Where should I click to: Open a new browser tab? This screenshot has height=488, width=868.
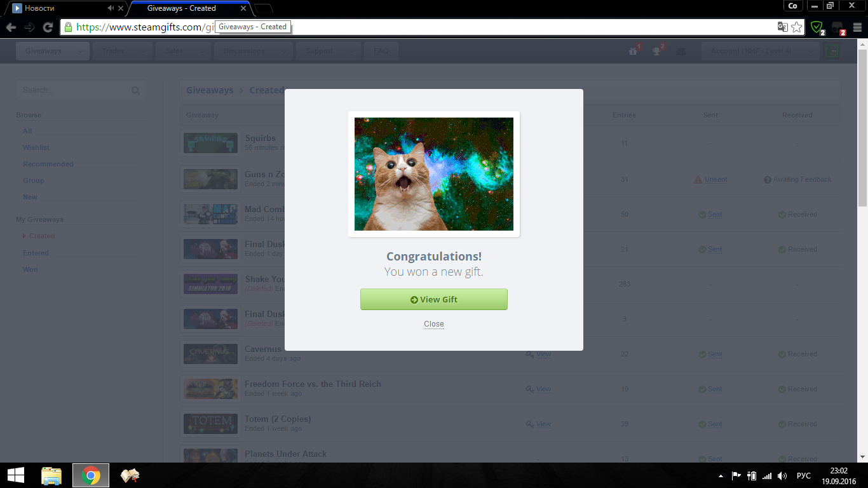pos(263,8)
